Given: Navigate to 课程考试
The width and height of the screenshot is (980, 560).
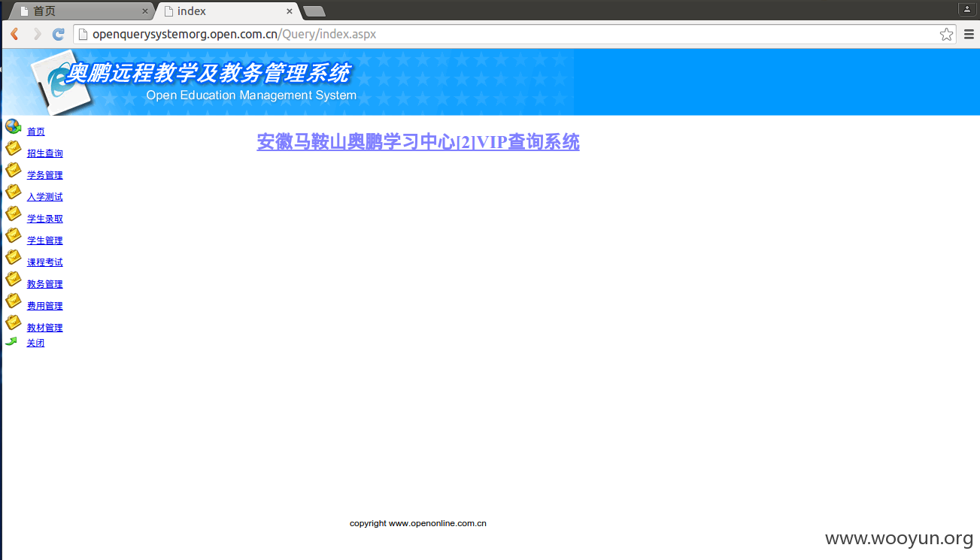Looking at the screenshot, I should click(45, 262).
